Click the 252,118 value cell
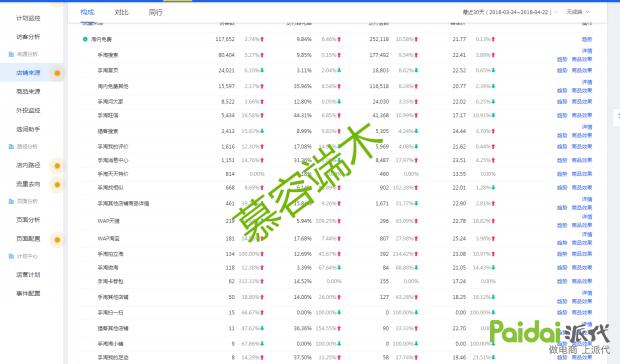This screenshot has width=620, height=364. point(379,39)
